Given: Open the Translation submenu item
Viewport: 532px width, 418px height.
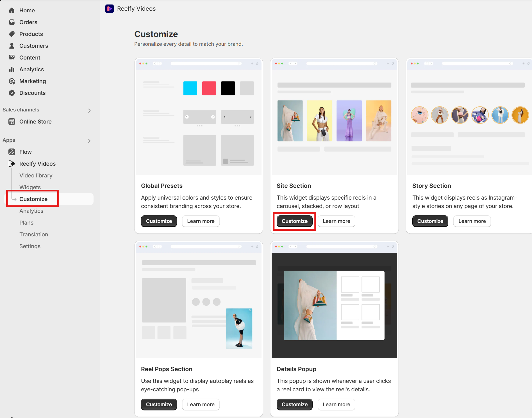Looking at the screenshot, I should pos(34,234).
